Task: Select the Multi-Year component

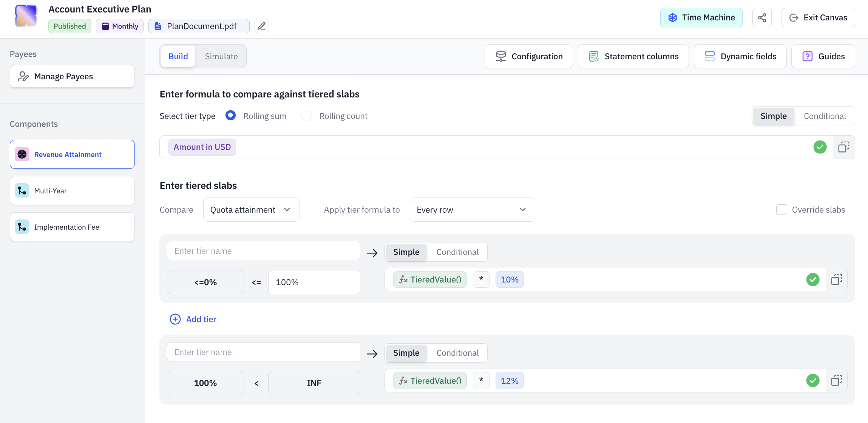Action: (x=72, y=191)
